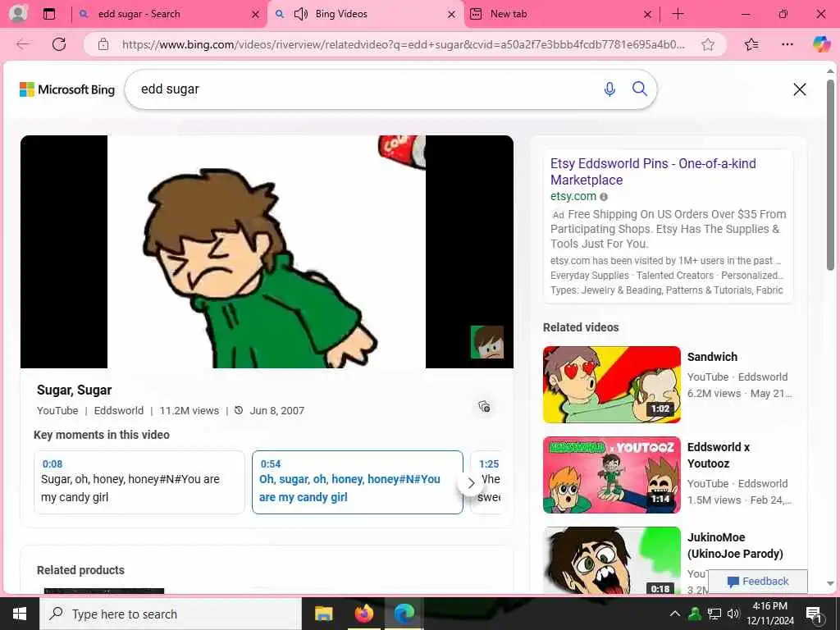The image size is (840, 630).
Task: Open File Explorer from taskbar
Action: [x=323, y=614]
